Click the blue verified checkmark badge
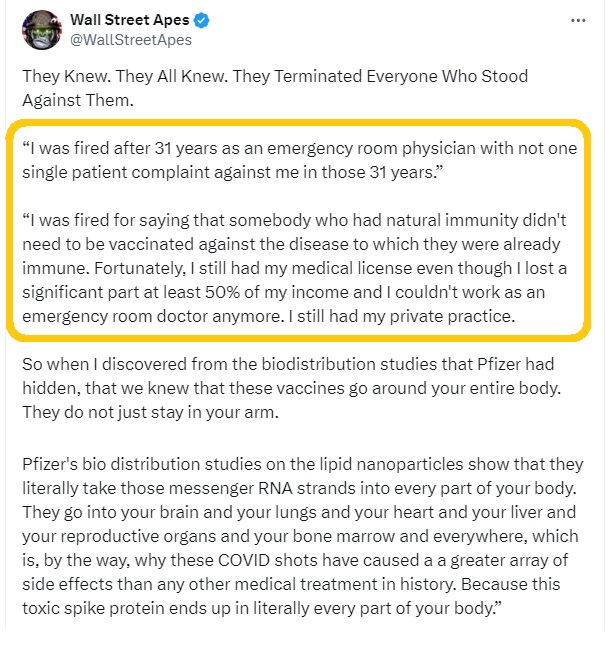The height and width of the screenshot is (656, 613). point(202,20)
